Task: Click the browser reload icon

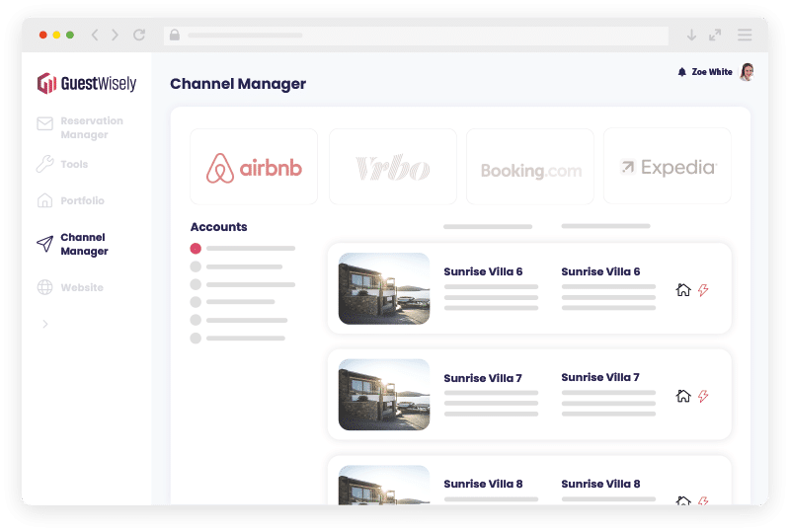Action: click(x=139, y=35)
